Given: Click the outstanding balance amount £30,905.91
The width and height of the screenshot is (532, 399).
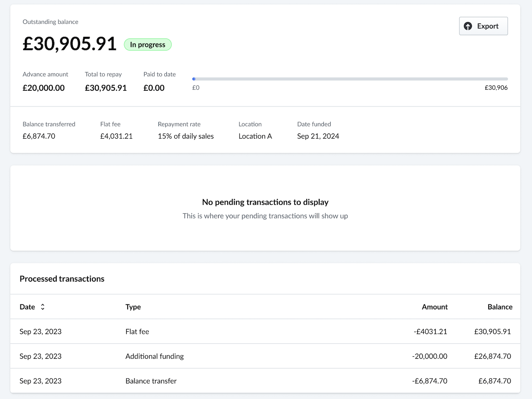Looking at the screenshot, I should coord(70,44).
